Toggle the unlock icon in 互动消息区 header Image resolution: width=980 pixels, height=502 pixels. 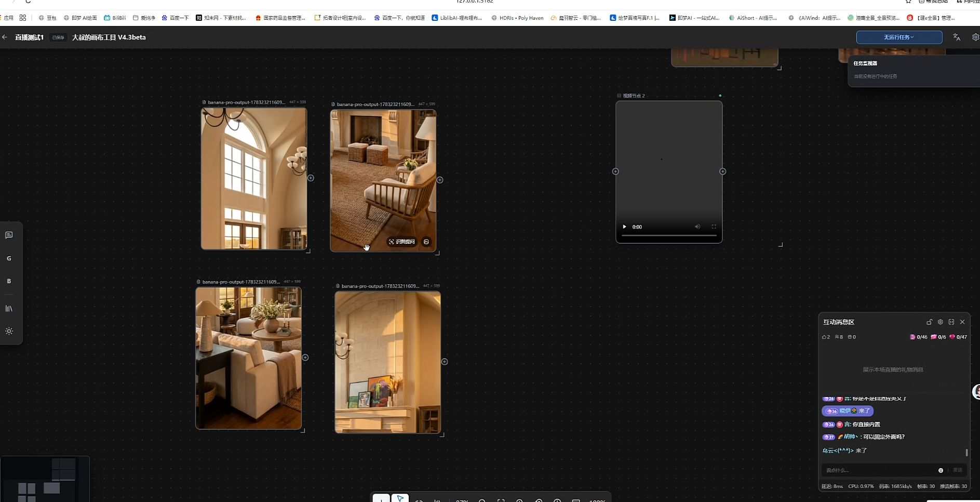(929, 322)
